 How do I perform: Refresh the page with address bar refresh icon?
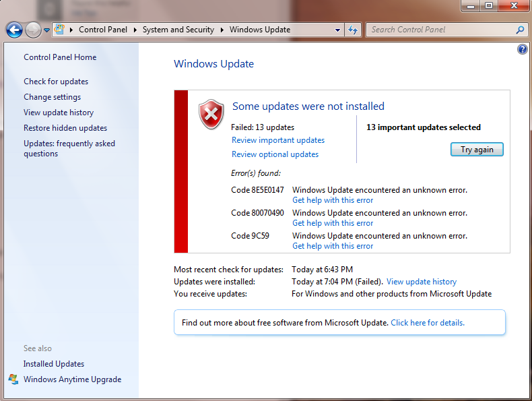point(353,30)
